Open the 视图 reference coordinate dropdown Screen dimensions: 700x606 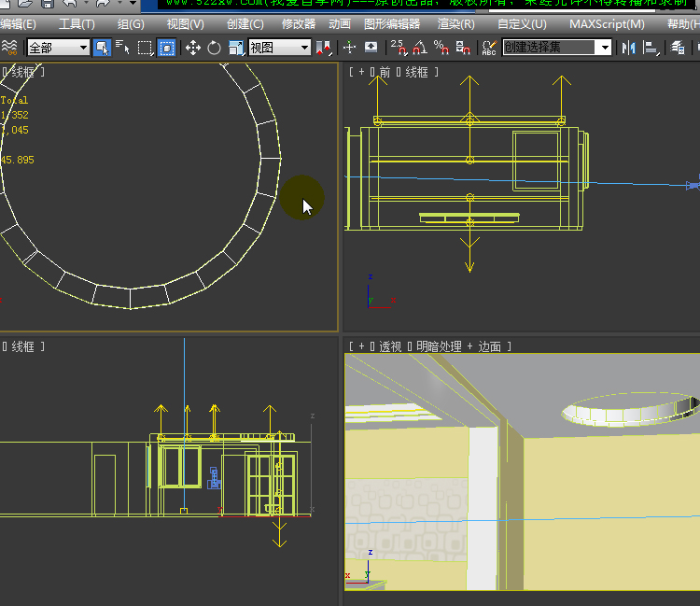pos(279,48)
